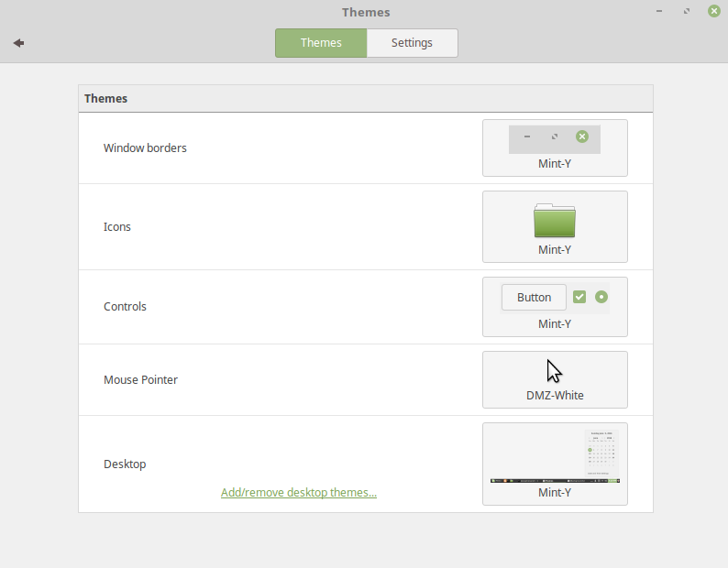Switch to the Themes tab
This screenshot has width=728, height=568.
click(x=321, y=43)
